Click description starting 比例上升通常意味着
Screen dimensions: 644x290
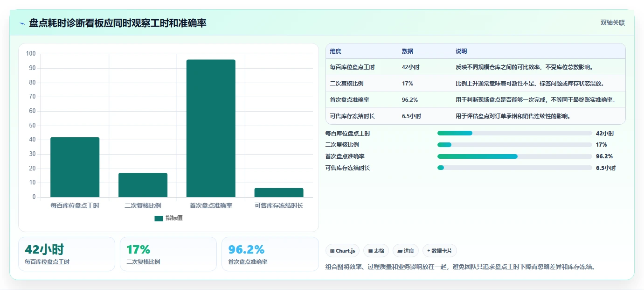click(x=530, y=84)
